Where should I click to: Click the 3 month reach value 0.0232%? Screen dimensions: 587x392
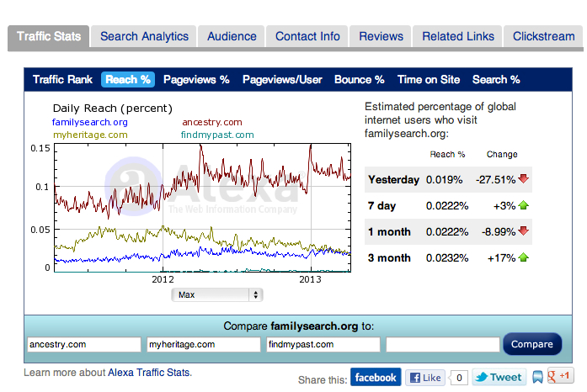447,258
